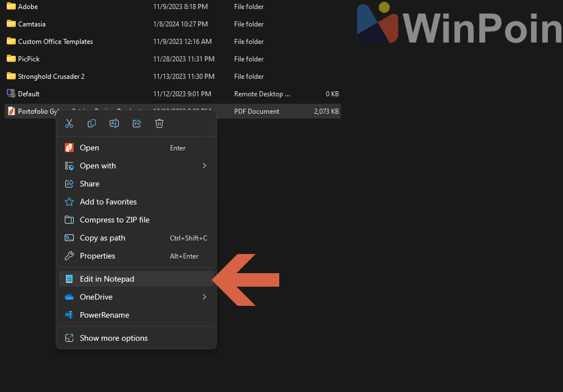This screenshot has height=392, width=563.
Task: Click the Rename icon in context menu
Action: [114, 124]
